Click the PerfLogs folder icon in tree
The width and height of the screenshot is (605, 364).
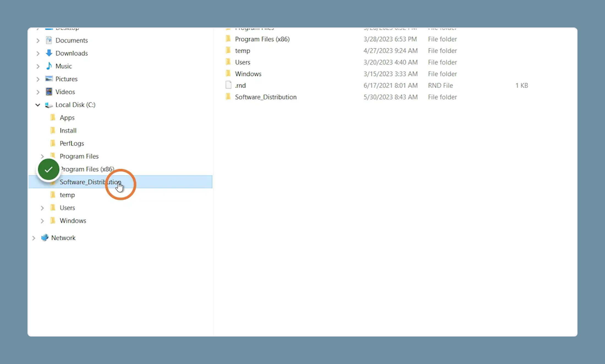click(53, 143)
